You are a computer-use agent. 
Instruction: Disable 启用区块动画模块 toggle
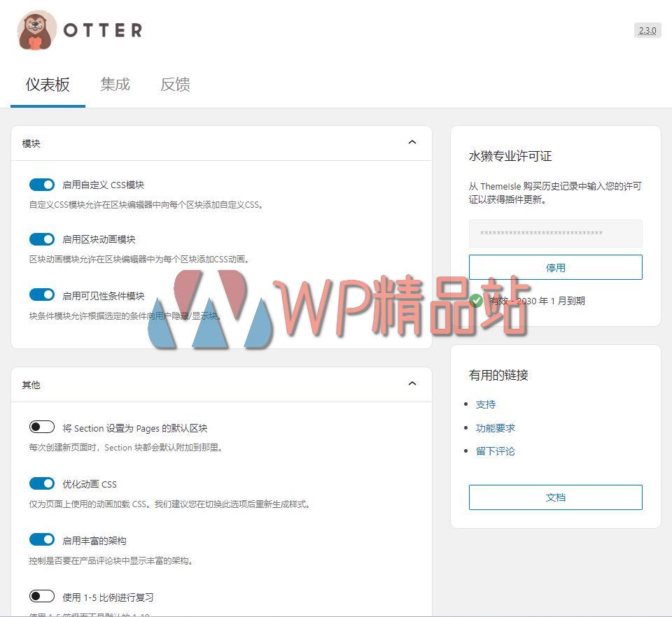[41, 239]
